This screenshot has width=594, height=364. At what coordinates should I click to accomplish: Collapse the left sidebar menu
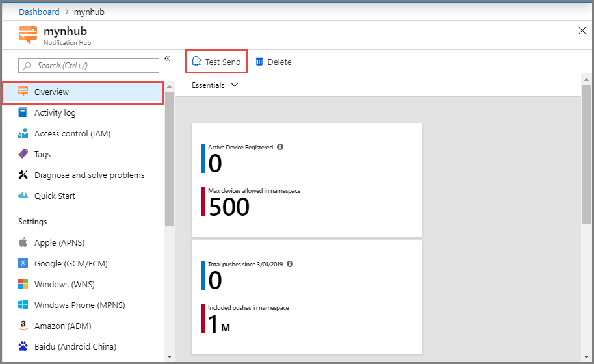(167, 58)
